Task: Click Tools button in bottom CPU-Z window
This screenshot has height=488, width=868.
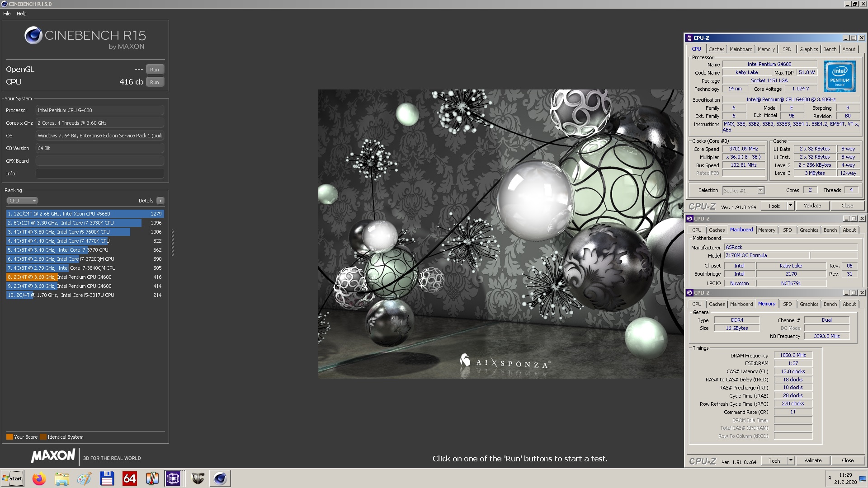Action: pos(774,461)
